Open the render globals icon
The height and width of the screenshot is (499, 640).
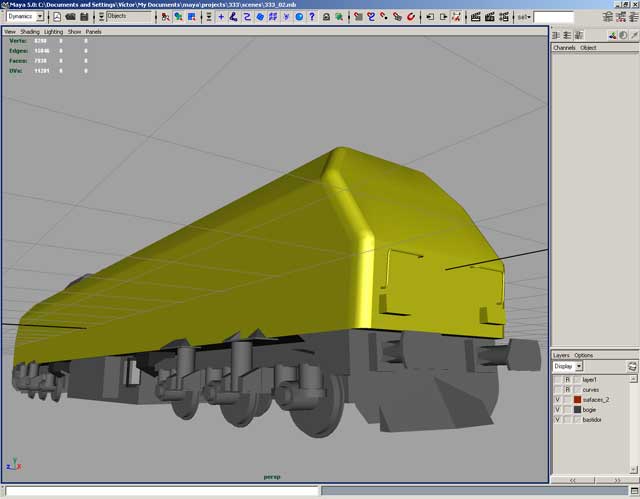tap(506, 17)
